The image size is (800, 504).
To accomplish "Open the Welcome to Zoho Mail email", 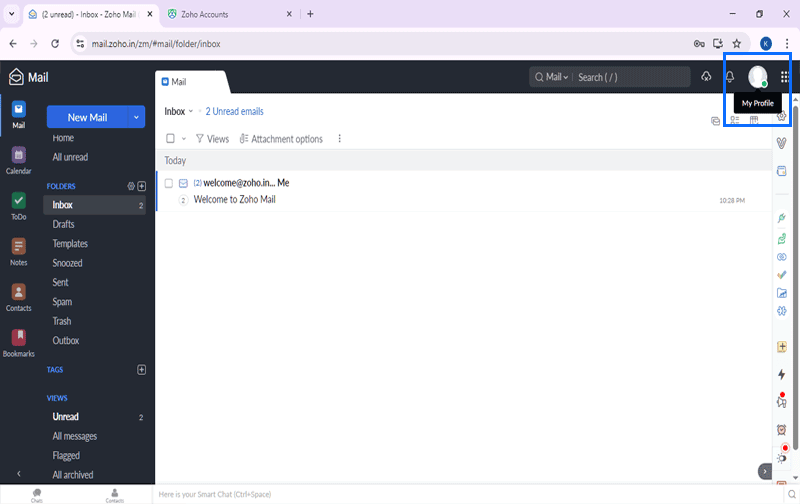I will tap(464, 191).
